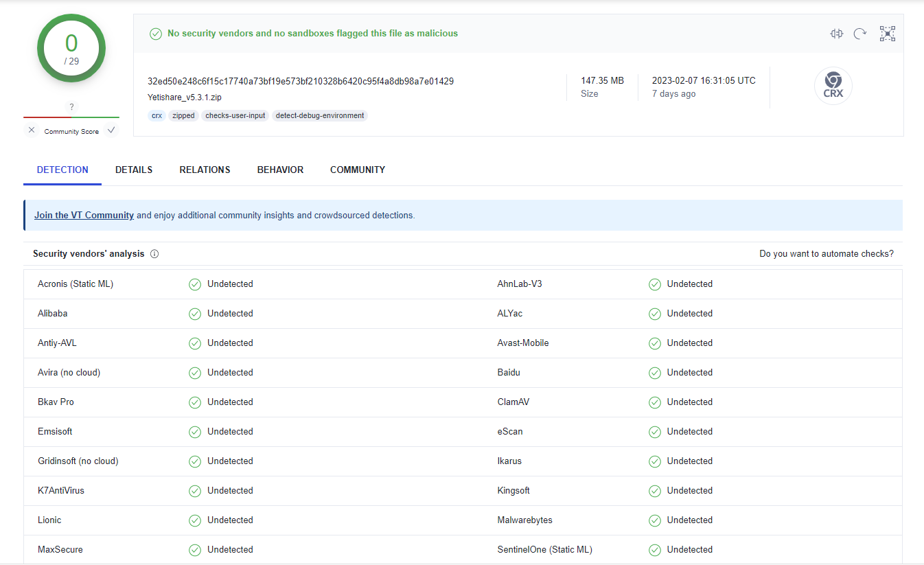Click Undetected result for ClamAV
This screenshot has width=924, height=565.
pos(690,402)
